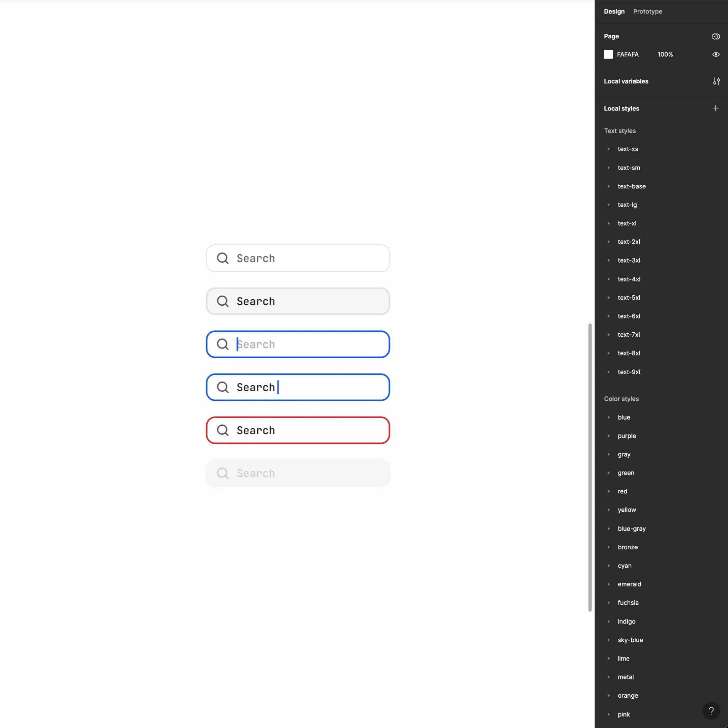Screen dimensions: 728x728
Task: Expand the blue-gray color style group
Action: point(609,528)
